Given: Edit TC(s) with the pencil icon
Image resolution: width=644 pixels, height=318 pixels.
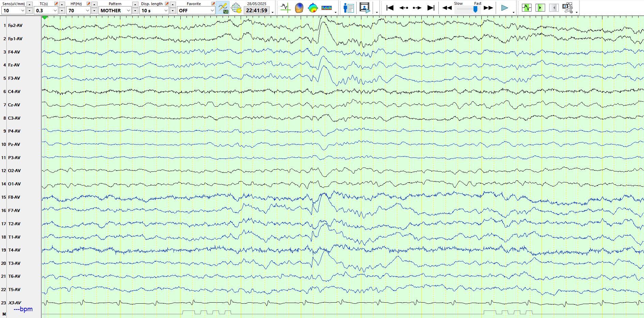Looking at the screenshot, I should click(56, 4).
